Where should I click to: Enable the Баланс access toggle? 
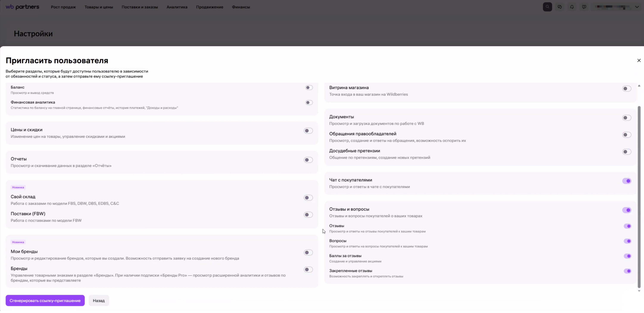309,88
